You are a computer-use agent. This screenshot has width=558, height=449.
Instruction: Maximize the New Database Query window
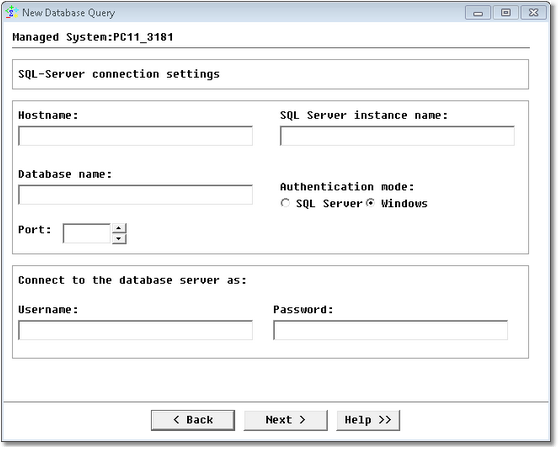pos(506,13)
